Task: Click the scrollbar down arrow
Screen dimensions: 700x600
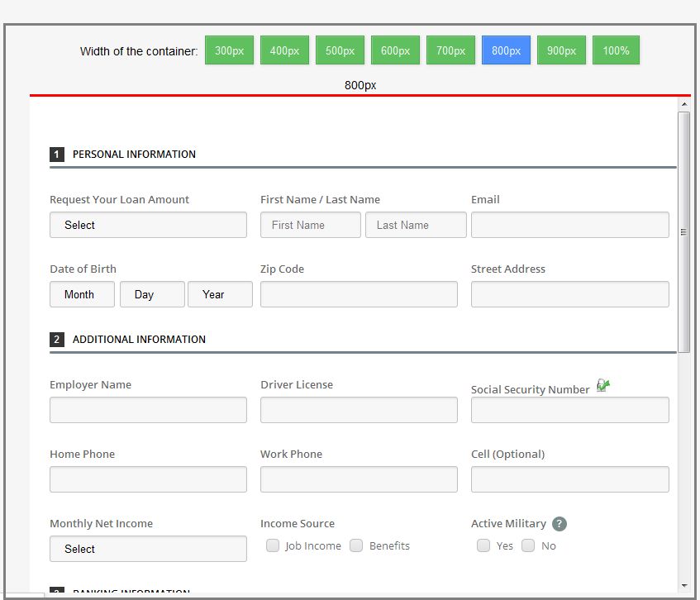Action: 683,585
